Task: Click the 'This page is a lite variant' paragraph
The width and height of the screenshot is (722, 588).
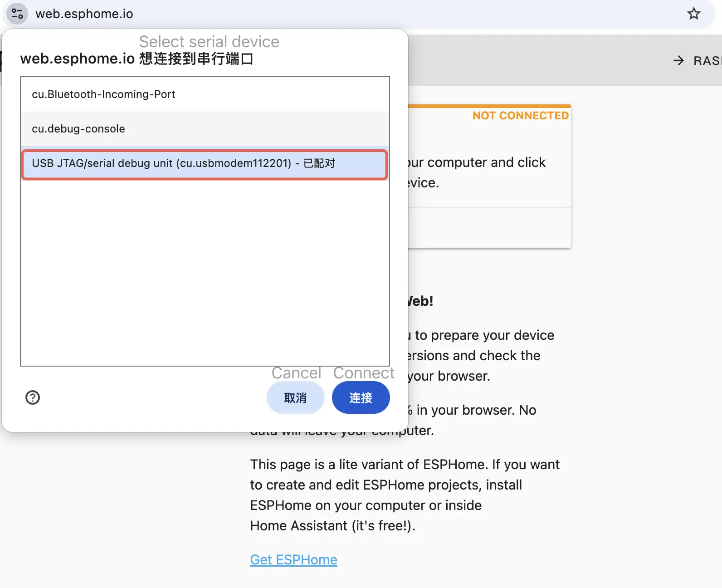Action: click(x=405, y=465)
